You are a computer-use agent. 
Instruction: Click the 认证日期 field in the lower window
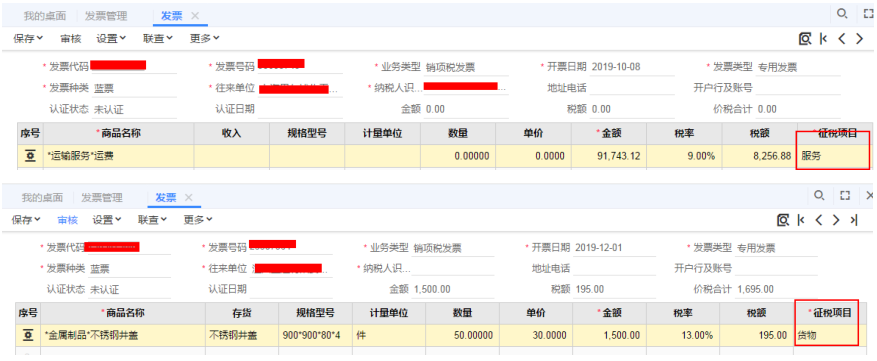pos(290,289)
